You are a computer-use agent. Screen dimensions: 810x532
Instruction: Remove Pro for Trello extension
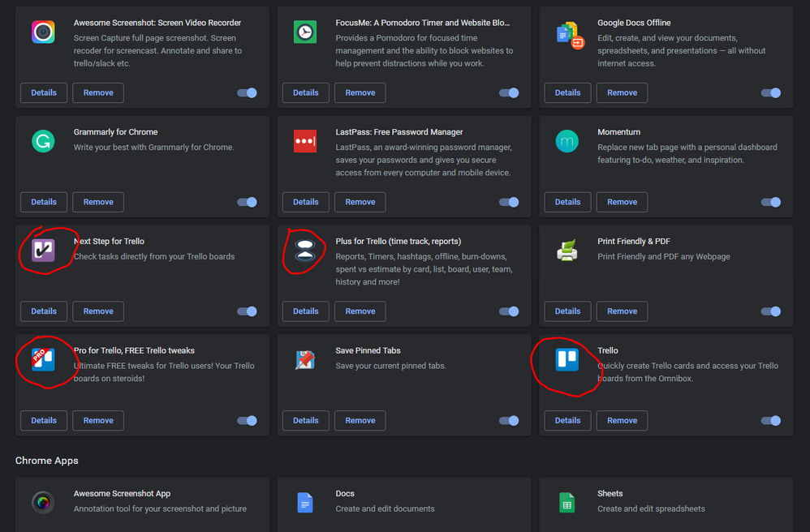click(x=98, y=421)
